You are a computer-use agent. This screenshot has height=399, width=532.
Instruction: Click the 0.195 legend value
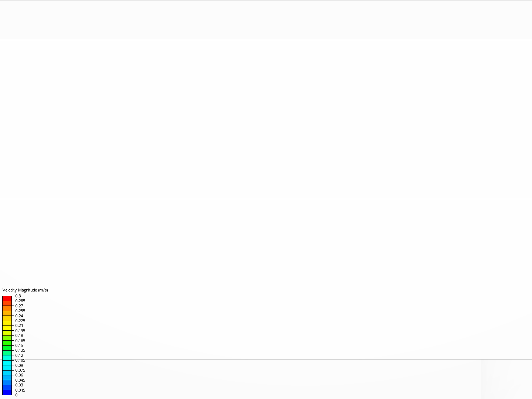tap(20, 331)
